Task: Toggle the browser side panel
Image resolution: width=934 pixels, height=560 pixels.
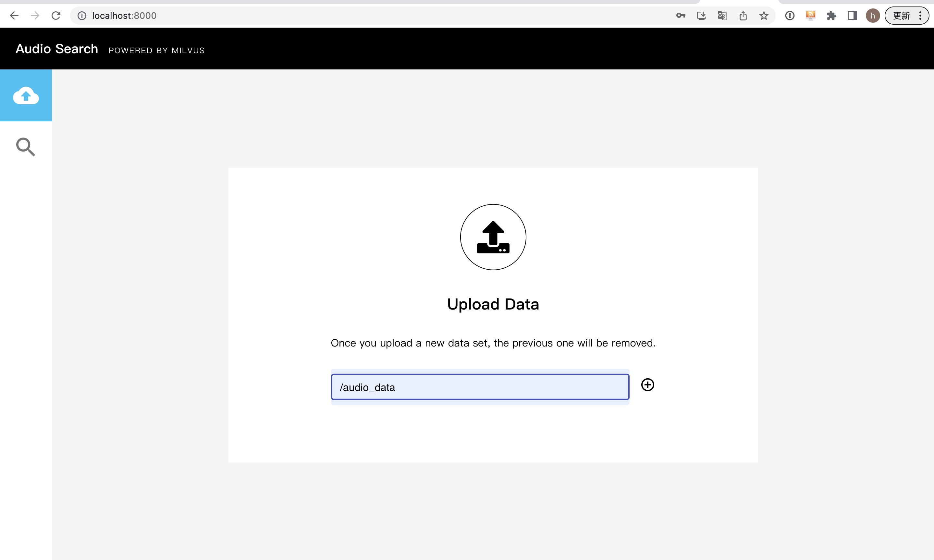Action: 852,16
